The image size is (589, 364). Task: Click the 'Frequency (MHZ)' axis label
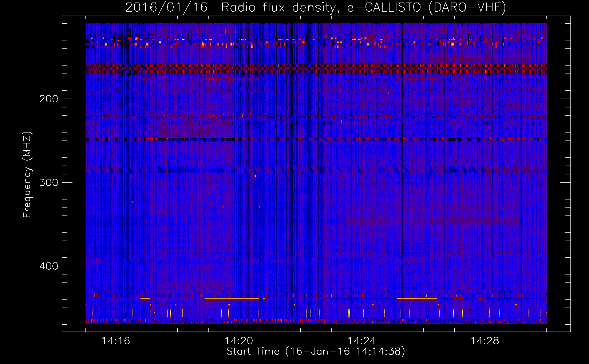point(27,175)
